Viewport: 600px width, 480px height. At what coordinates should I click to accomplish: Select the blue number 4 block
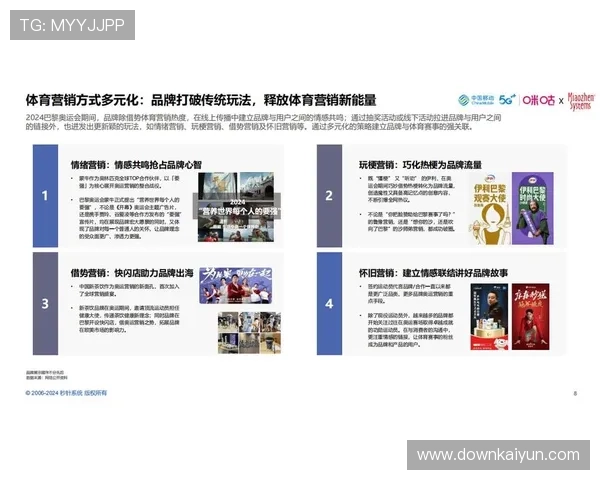click(x=329, y=304)
